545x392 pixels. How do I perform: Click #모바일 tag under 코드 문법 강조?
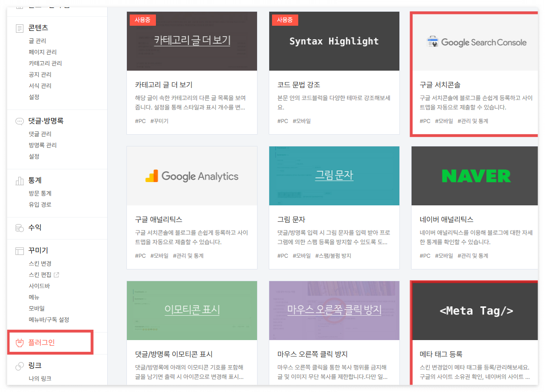[x=302, y=121]
